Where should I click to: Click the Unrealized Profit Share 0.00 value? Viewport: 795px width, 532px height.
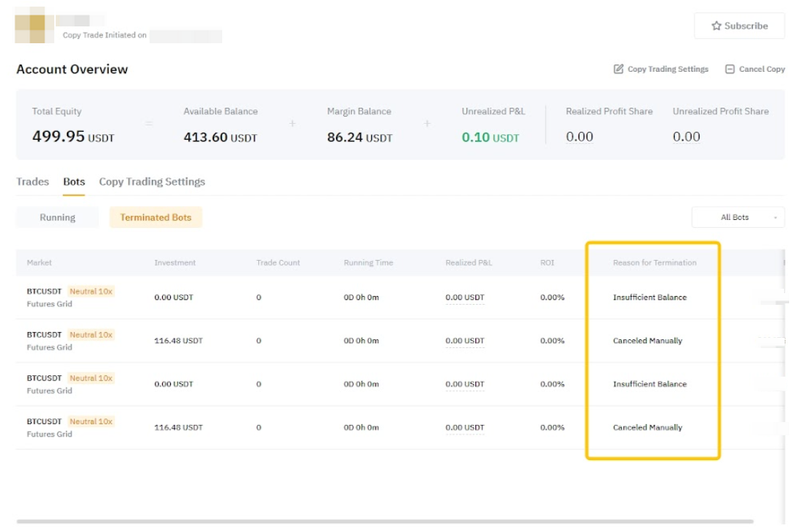(686, 137)
